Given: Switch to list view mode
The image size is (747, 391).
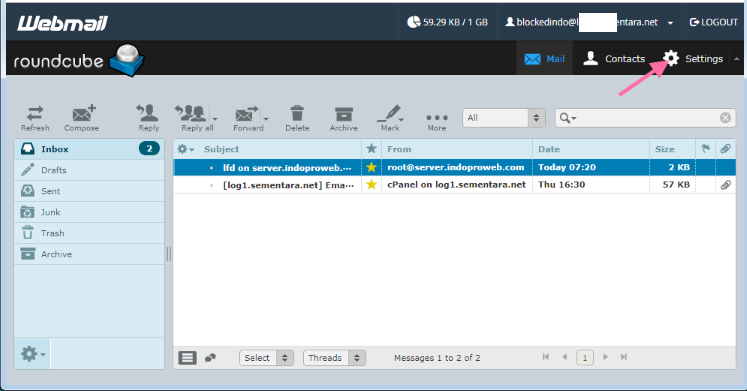Looking at the screenshot, I should 187,358.
